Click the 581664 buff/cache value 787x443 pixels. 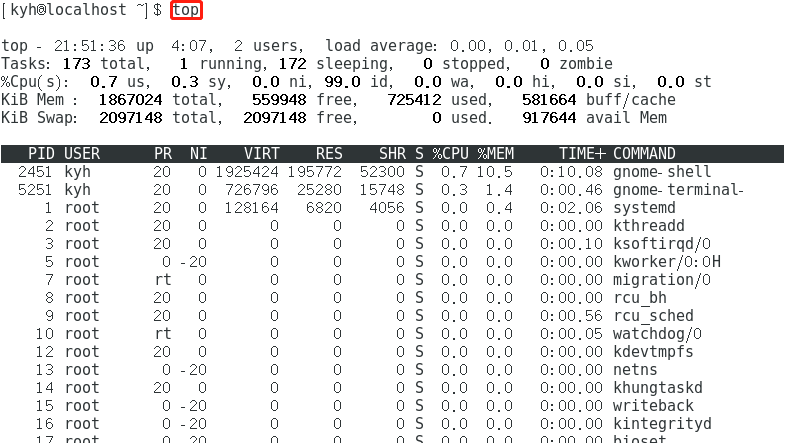click(549, 100)
